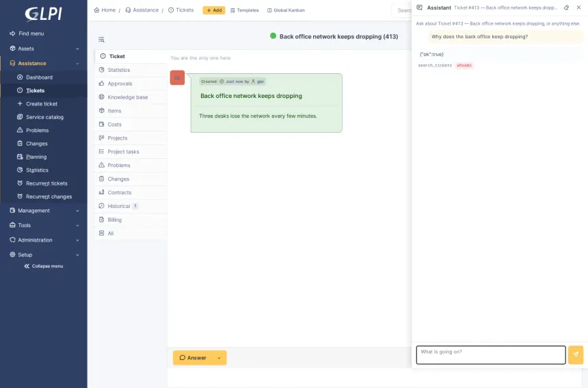
Task: Click the Answer button
Action: (x=193, y=358)
